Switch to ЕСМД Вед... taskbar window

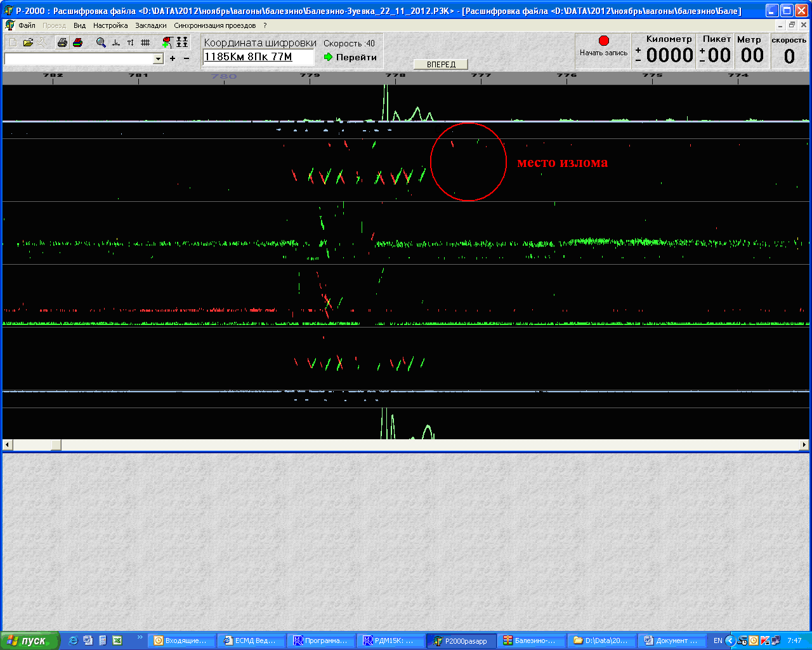pos(251,640)
